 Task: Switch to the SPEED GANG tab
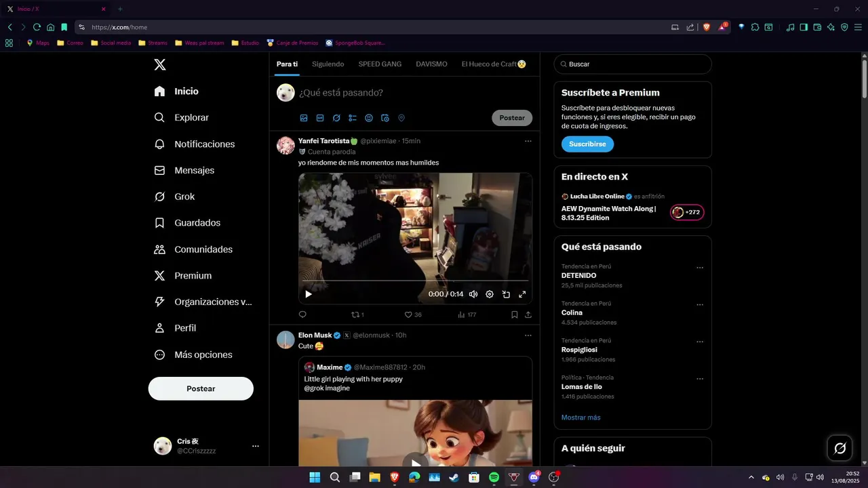[x=380, y=64]
